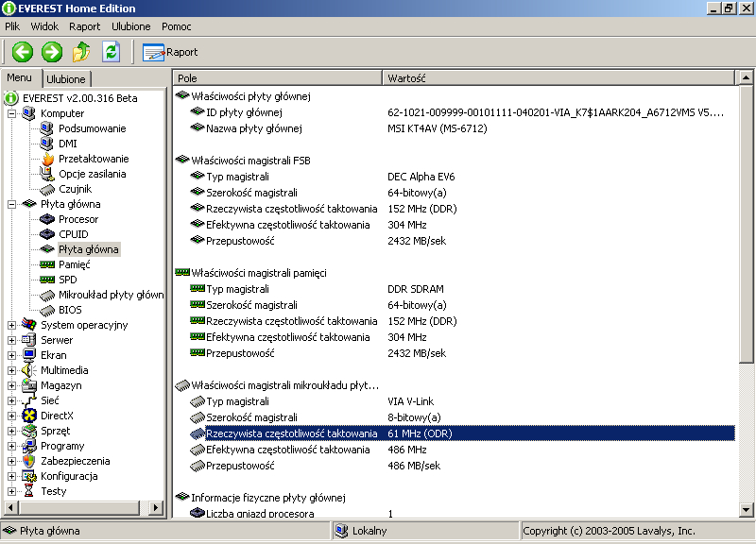Click the System operacyjny Windows flag icon

point(29,325)
